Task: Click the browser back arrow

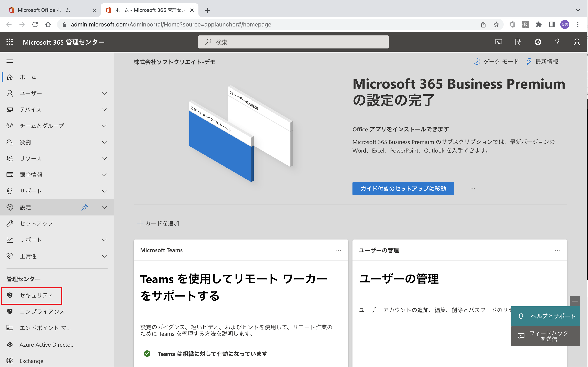Action: (9, 24)
